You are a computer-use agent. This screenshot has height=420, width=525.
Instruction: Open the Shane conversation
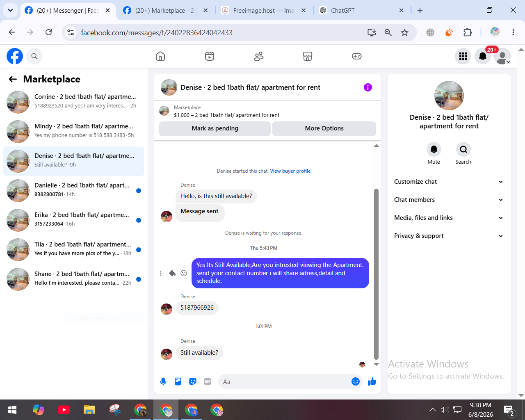[x=74, y=279]
